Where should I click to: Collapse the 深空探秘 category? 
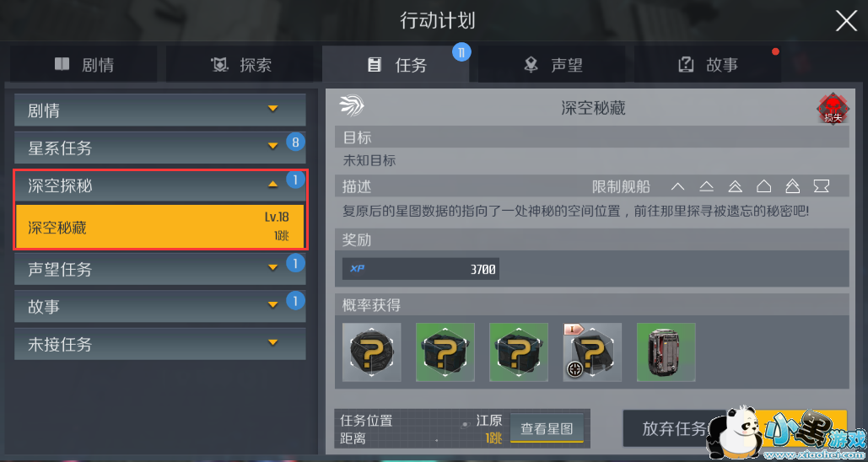[160, 186]
